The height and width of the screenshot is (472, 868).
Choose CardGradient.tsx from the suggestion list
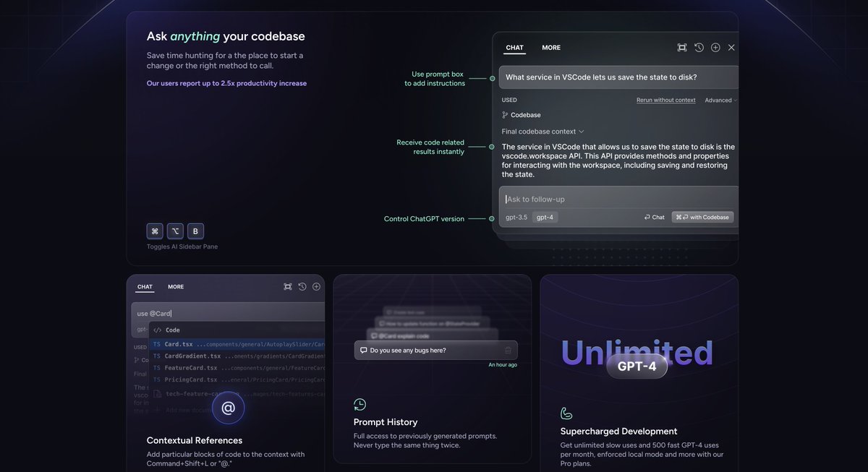click(237, 356)
